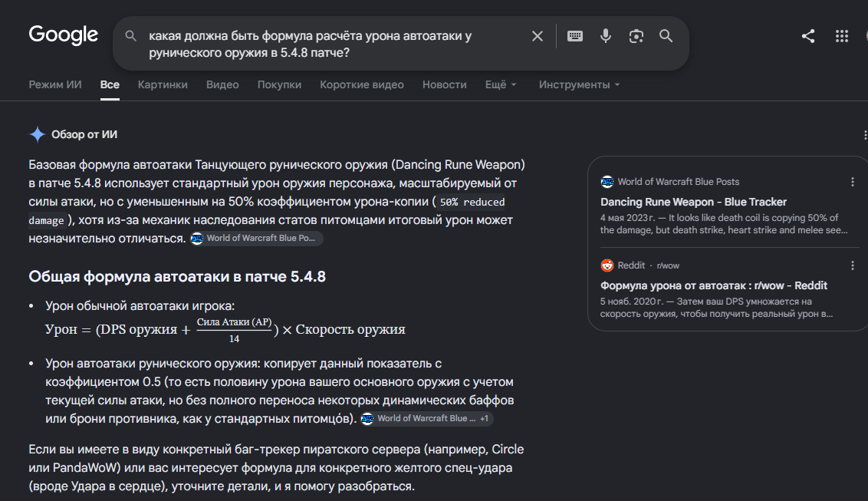Click World of Warcraft Blue Posts source name
Viewport: 868px width, 501px height.
[x=678, y=182]
